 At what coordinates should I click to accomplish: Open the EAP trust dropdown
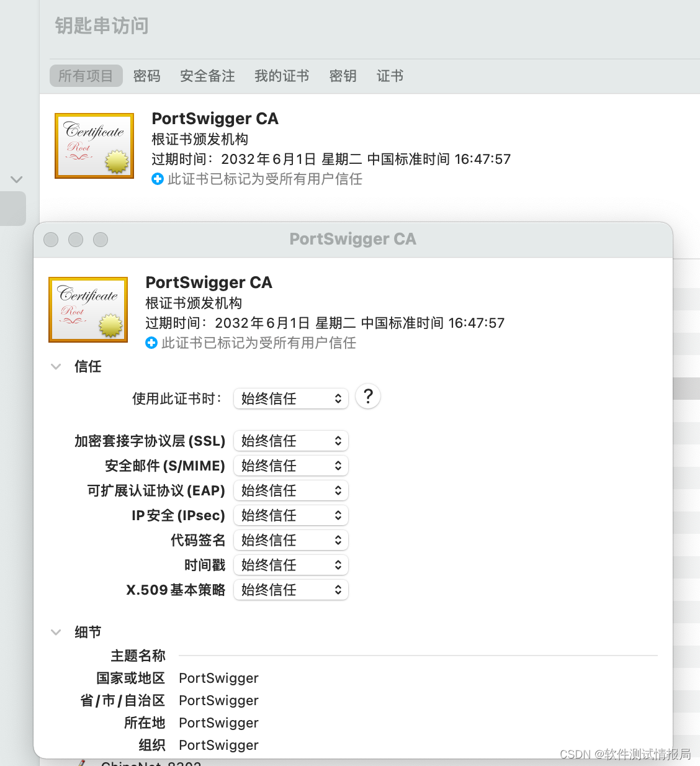coord(291,490)
